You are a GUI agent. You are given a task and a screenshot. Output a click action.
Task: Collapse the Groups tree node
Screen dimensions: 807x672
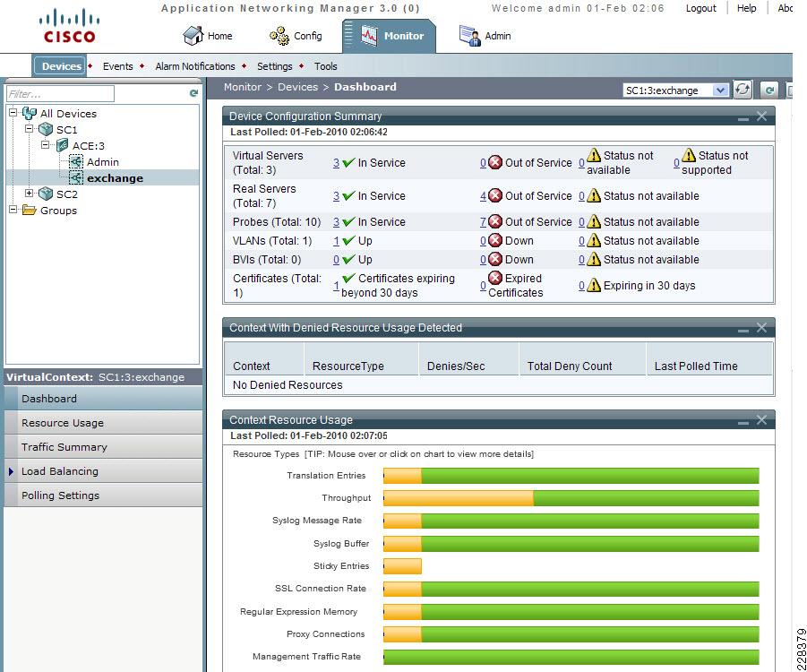(x=13, y=210)
